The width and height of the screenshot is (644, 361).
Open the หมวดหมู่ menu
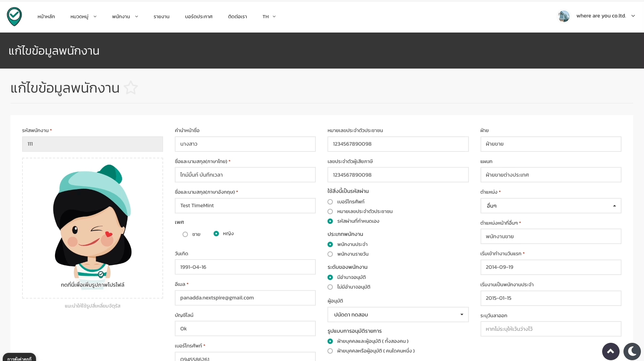pyautogui.click(x=83, y=17)
